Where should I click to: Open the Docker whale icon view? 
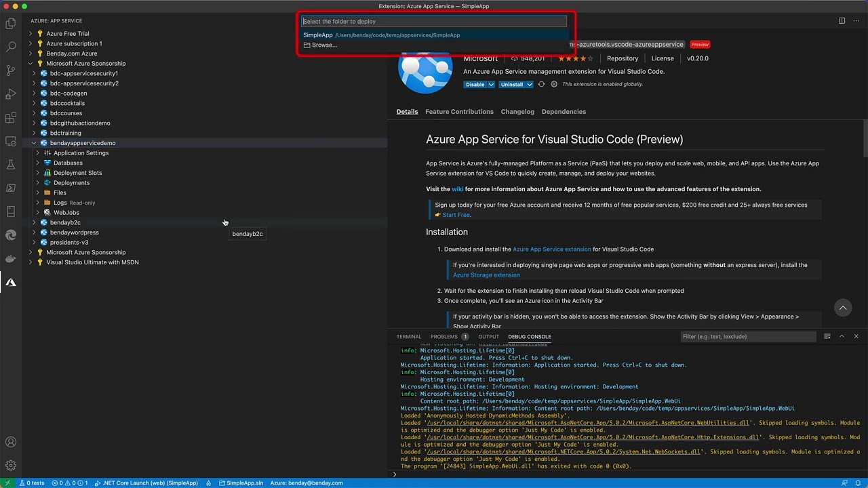pos(11,259)
